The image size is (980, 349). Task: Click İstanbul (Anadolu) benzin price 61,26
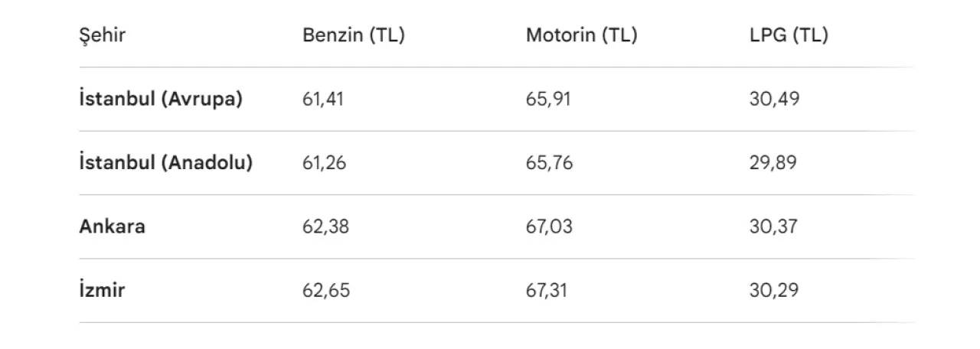coord(325,163)
